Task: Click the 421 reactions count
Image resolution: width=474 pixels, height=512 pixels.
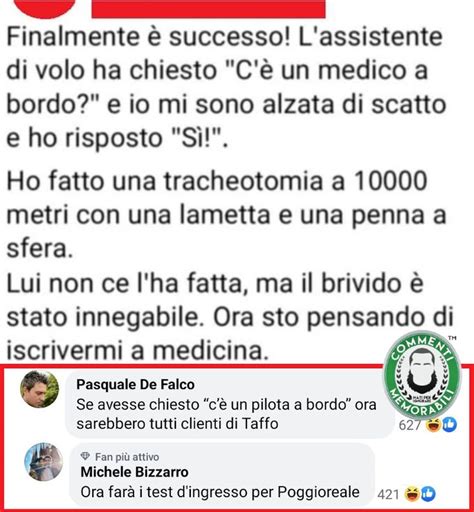Action: (388, 494)
